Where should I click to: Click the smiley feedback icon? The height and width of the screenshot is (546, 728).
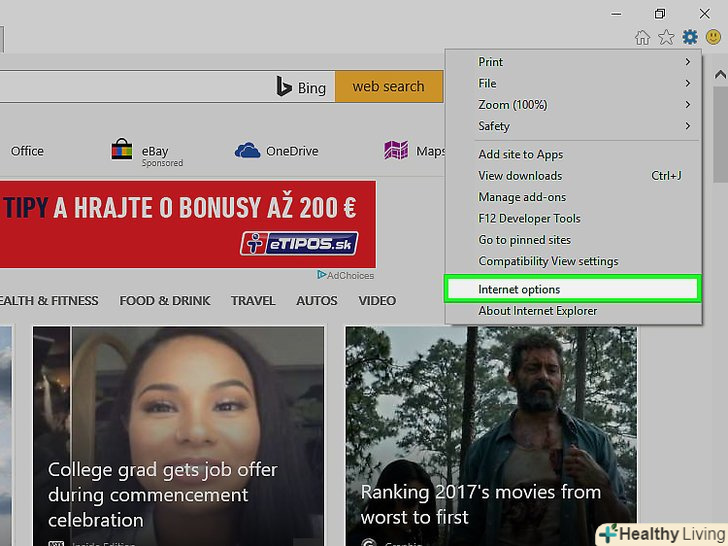[713, 37]
